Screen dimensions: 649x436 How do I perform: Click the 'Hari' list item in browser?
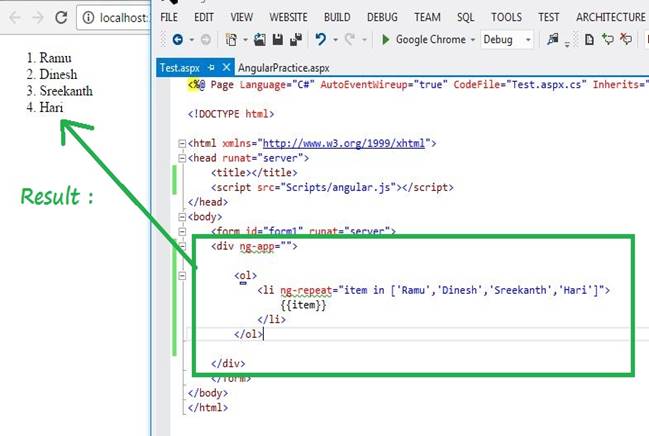(x=51, y=107)
